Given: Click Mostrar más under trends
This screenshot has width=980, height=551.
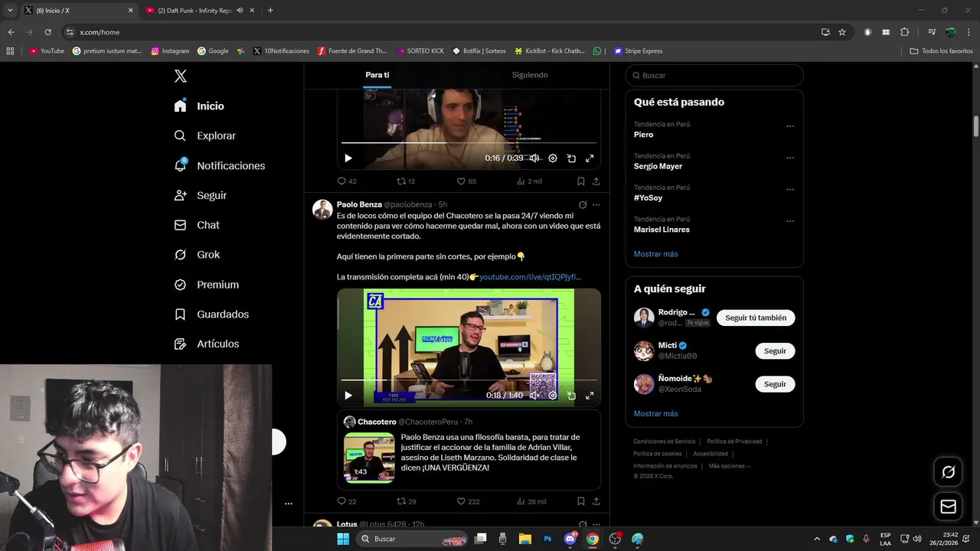Looking at the screenshot, I should (x=655, y=254).
